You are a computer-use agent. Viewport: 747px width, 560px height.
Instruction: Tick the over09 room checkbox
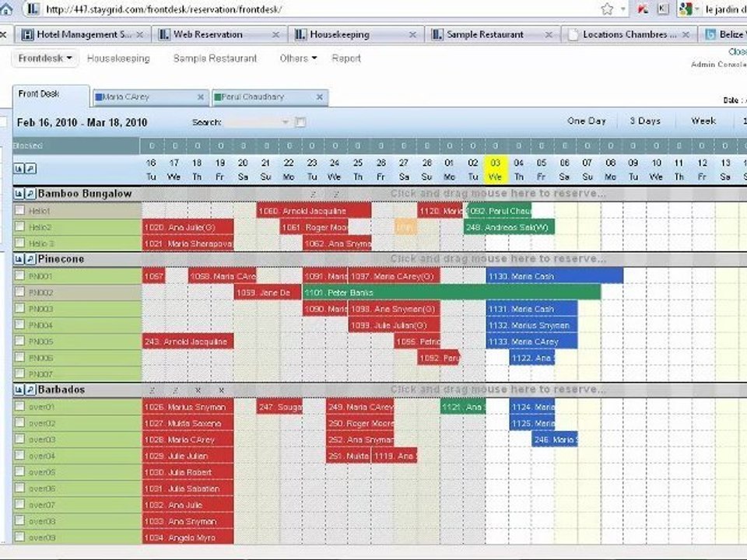click(x=19, y=537)
